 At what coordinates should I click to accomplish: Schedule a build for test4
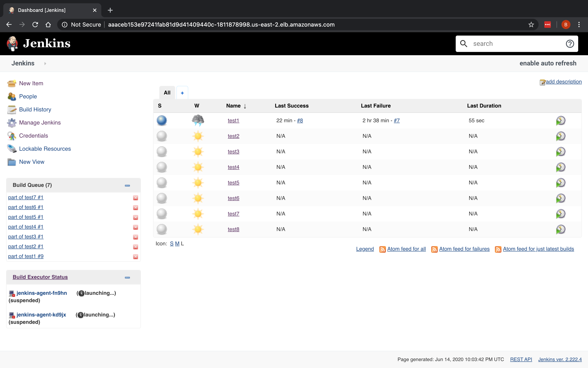[x=561, y=167]
